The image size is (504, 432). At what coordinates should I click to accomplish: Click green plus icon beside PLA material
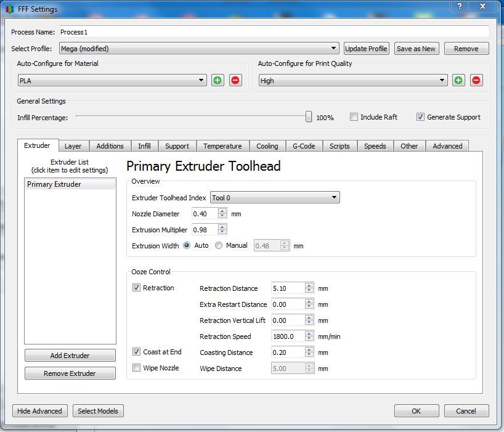(217, 80)
